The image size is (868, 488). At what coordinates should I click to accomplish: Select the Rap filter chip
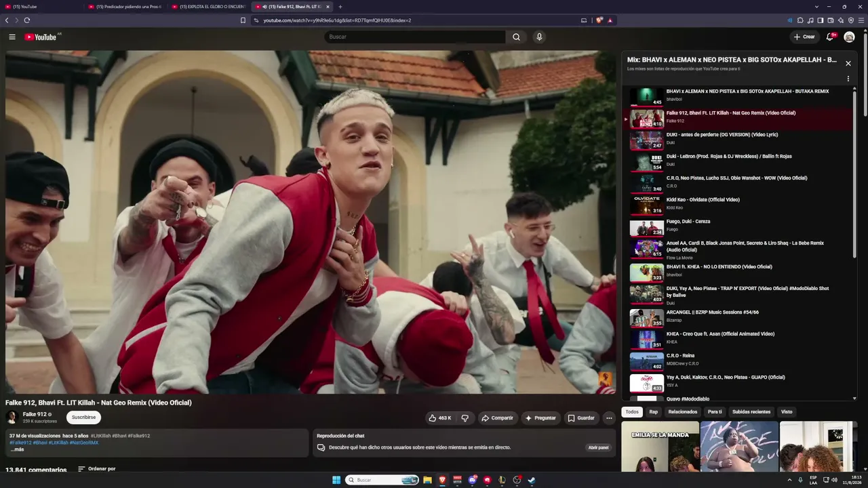click(x=653, y=411)
